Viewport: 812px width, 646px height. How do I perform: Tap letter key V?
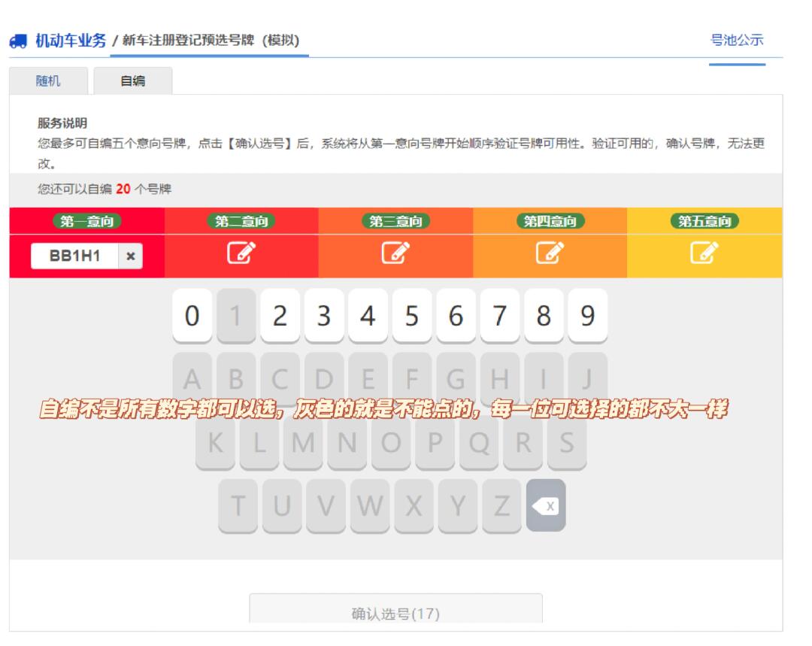pos(326,505)
